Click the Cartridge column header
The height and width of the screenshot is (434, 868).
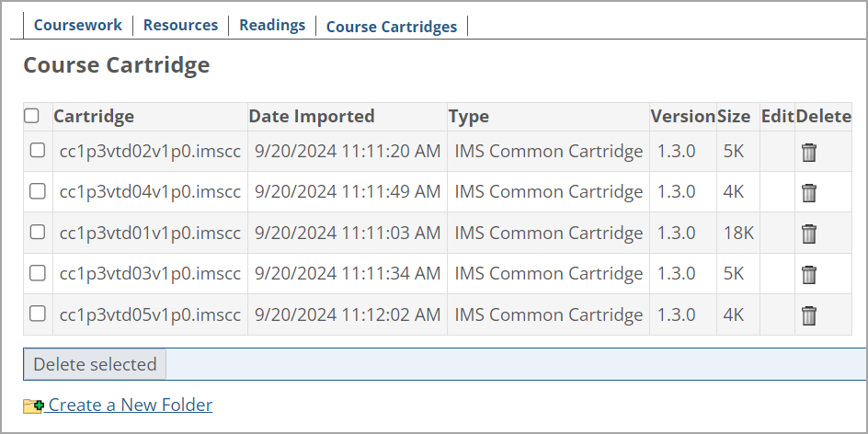click(94, 116)
